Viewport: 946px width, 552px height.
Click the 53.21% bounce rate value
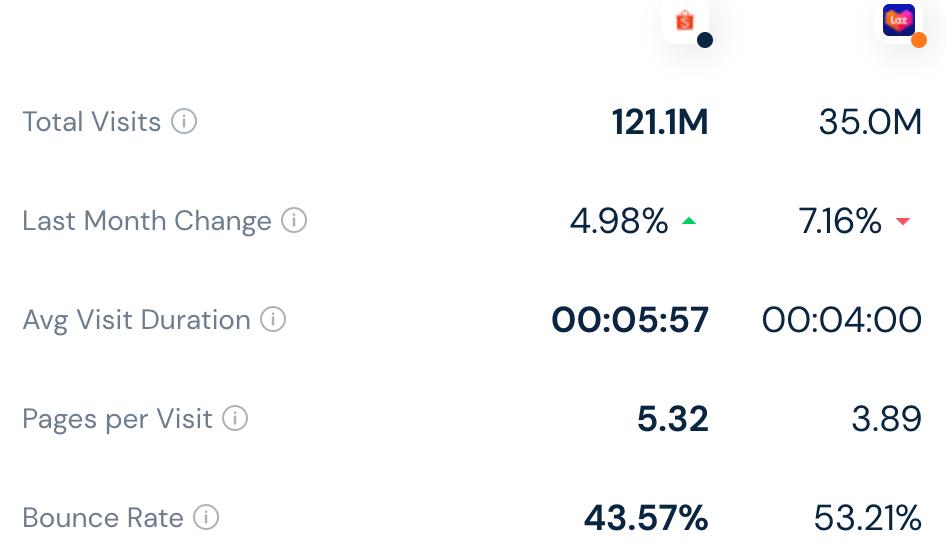coord(867,518)
